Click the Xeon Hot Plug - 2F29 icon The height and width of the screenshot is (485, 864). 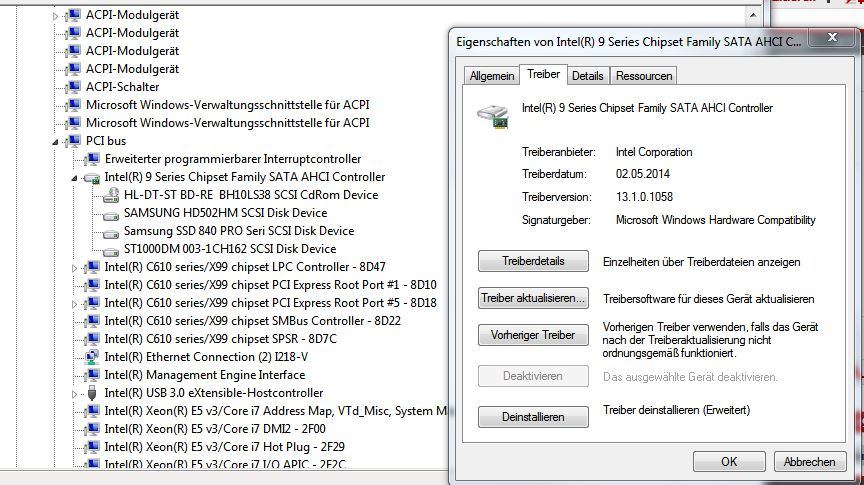point(93,447)
